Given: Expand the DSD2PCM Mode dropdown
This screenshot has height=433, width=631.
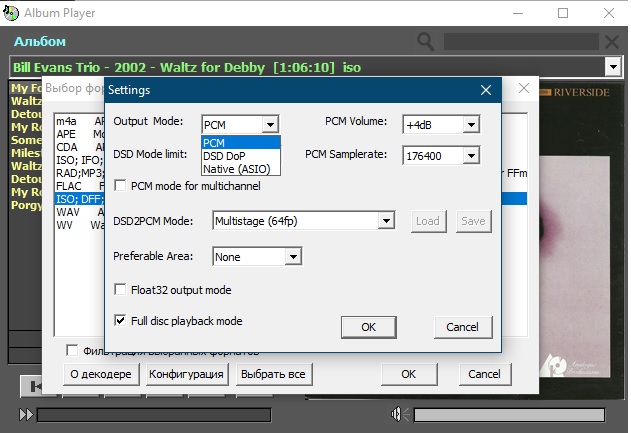Looking at the screenshot, I should click(x=386, y=221).
